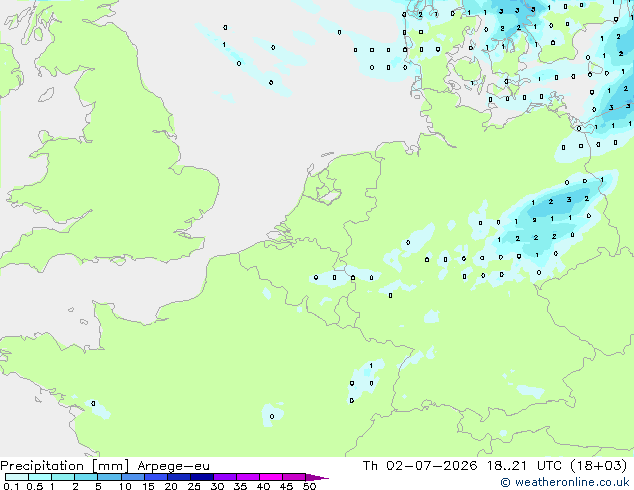The height and width of the screenshot is (490, 634).
Task: Click the 'Th 02-07-2026' date text
Action: 420,466
